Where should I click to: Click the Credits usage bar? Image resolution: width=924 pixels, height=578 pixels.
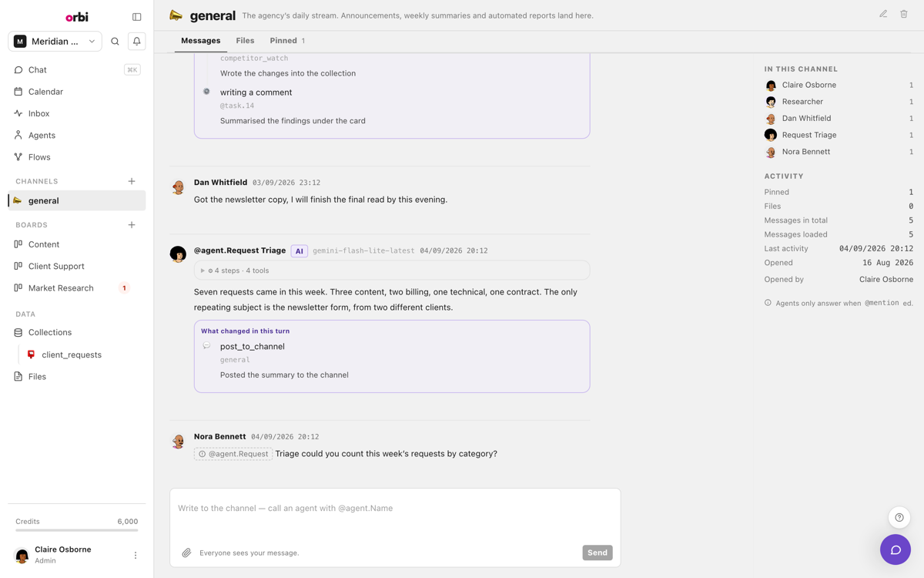pos(77,530)
